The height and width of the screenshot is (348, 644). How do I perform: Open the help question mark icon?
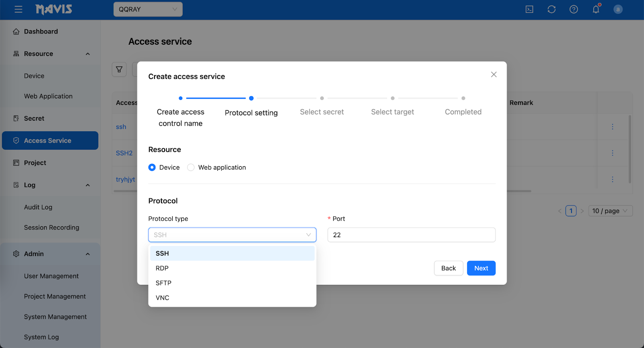pos(574,9)
